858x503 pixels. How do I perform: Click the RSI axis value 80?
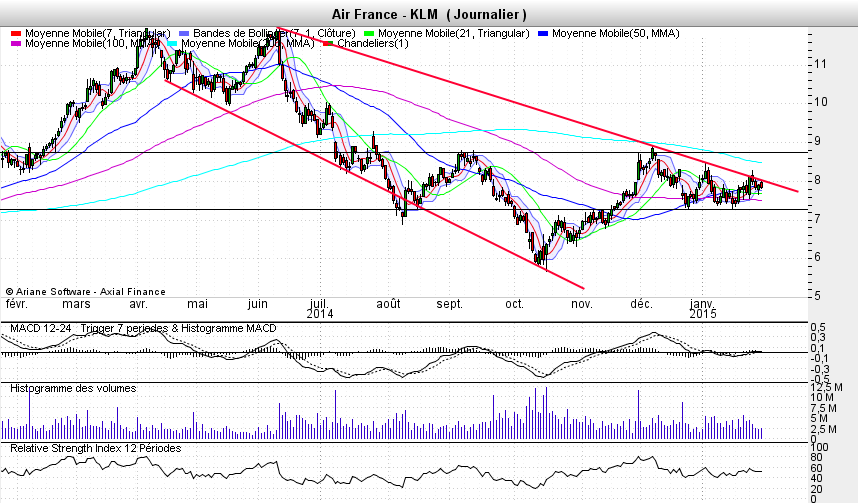[x=816, y=458]
